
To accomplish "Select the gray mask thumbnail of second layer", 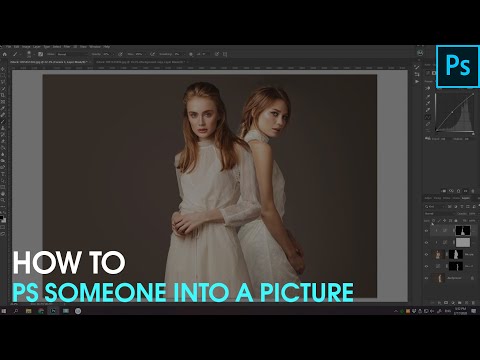I will click(463, 242).
